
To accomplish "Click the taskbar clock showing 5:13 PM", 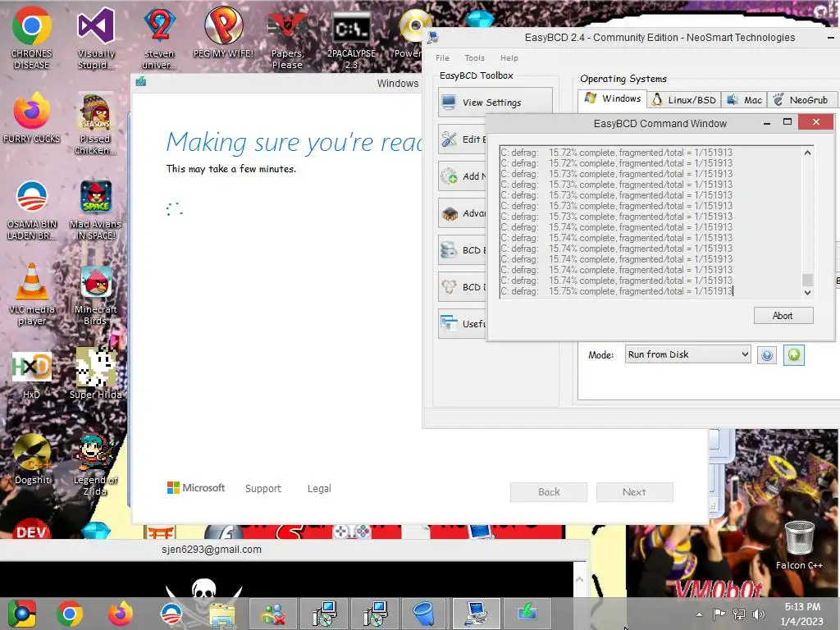I will [802, 614].
